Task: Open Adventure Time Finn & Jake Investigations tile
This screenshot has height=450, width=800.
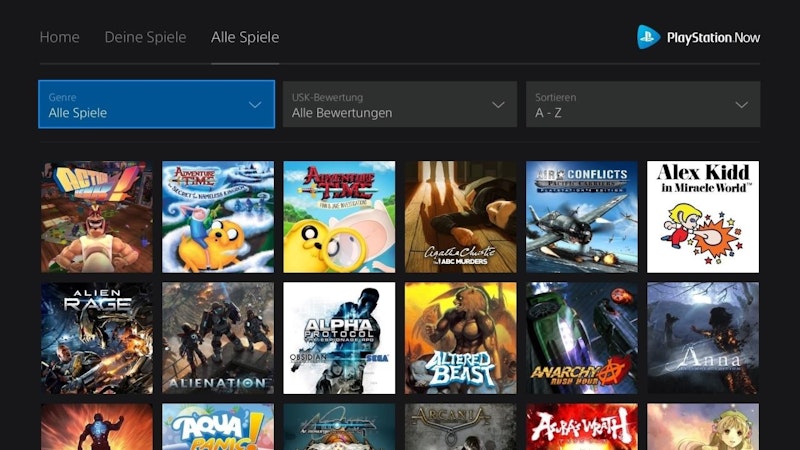Action: [x=339, y=217]
